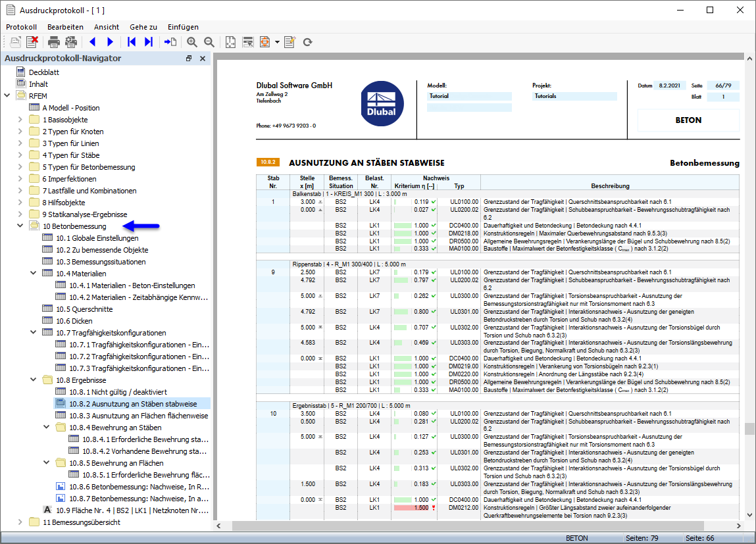Jump to the last page icon
Image resolution: width=756 pixels, height=544 pixels.
[149, 42]
